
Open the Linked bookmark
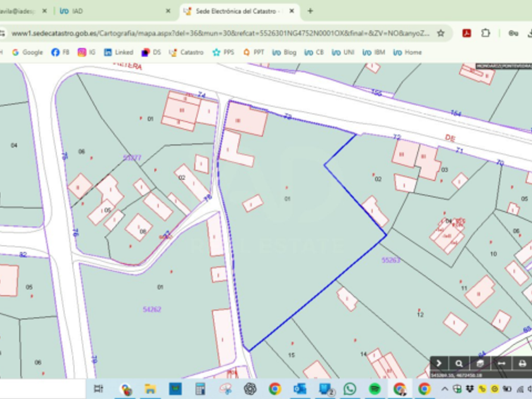coord(119,52)
